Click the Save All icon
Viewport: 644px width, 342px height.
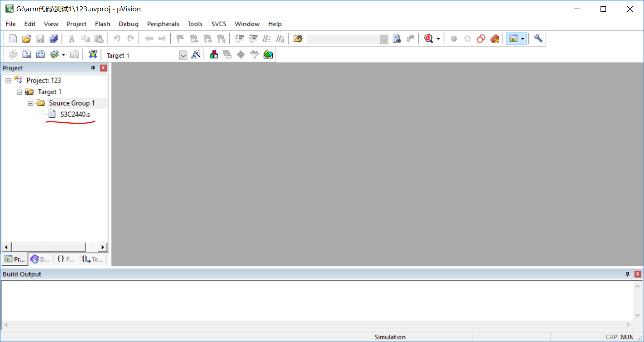point(54,39)
